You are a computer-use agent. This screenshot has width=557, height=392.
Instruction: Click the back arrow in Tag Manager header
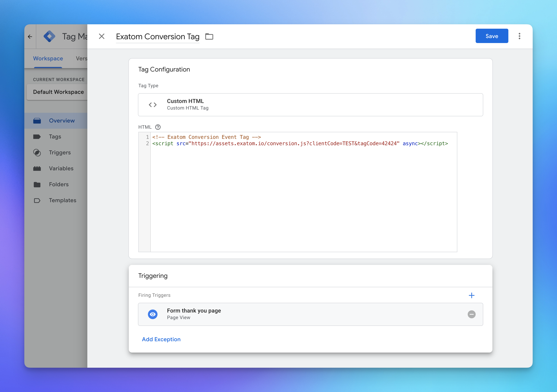pyautogui.click(x=30, y=37)
